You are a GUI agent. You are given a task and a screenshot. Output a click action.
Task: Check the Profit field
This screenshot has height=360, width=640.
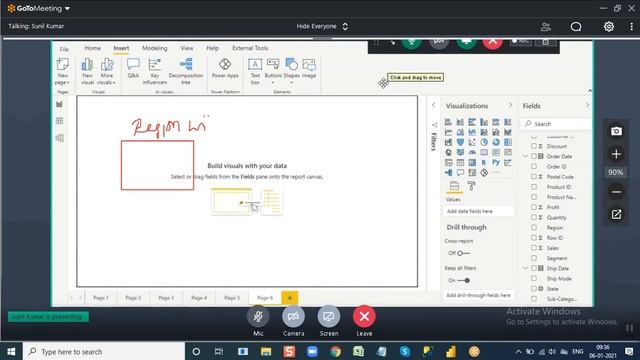[x=534, y=207]
